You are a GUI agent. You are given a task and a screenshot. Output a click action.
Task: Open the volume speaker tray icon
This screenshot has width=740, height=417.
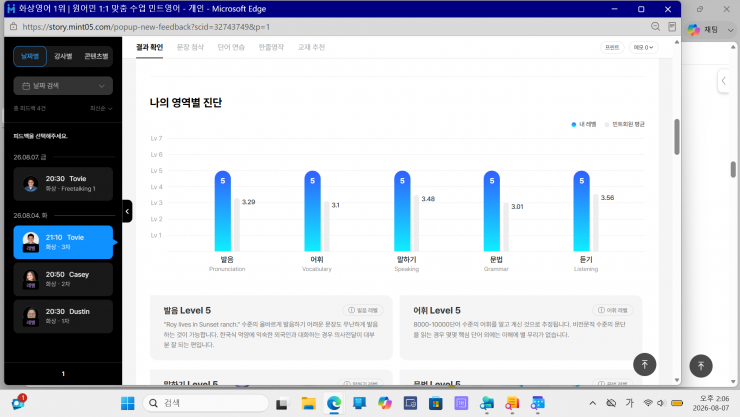[661, 403]
